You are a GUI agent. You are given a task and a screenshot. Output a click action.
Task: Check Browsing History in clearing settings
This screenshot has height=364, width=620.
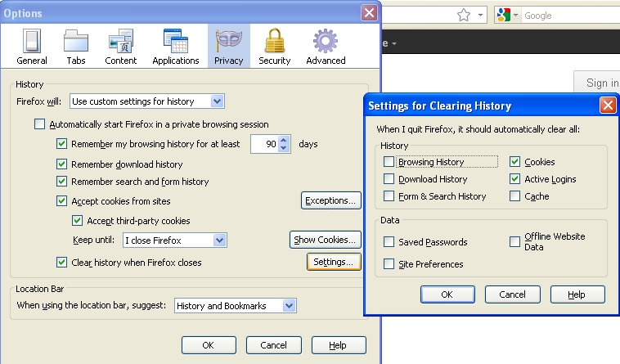click(x=389, y=162)
